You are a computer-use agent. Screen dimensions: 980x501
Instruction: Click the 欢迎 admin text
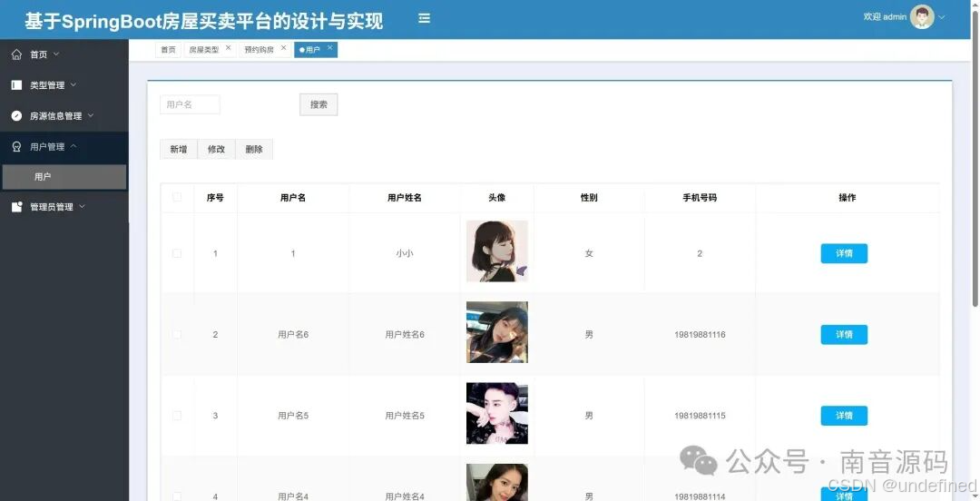point(885,17)
